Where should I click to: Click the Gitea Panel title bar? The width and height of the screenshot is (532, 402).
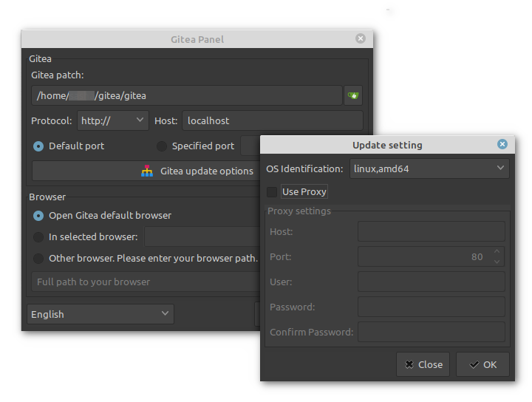click(x=197, y=39)
